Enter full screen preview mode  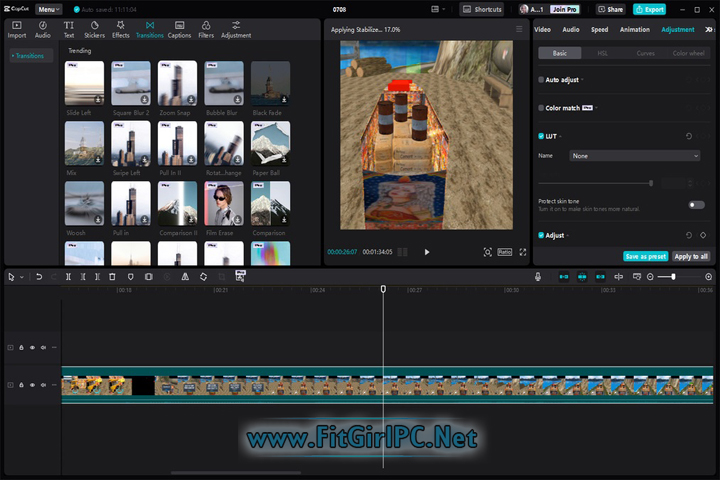click(x=522, y=252)
